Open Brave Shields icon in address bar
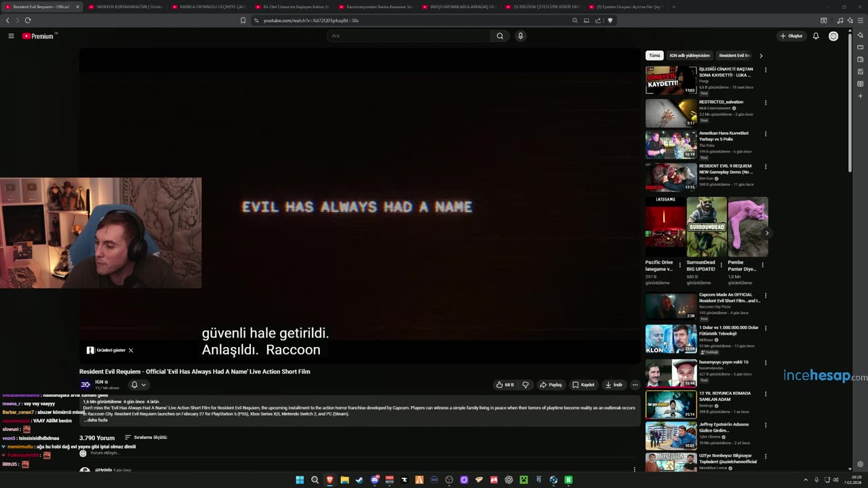 tap(610, 20)
